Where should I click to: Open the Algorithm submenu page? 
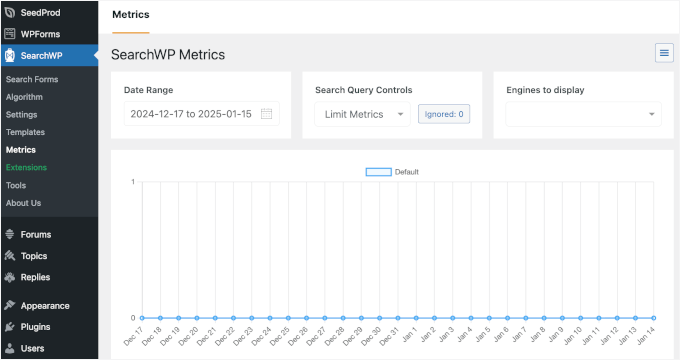24,97
